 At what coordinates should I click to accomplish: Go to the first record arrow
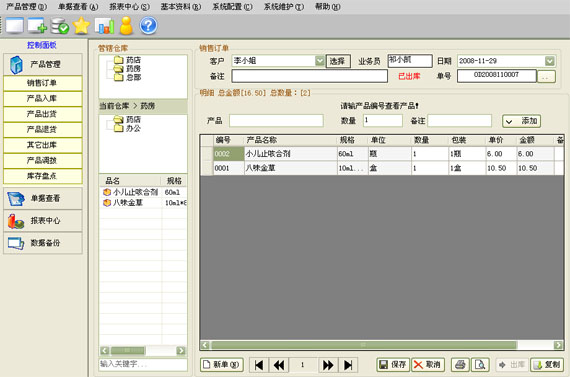(x=259, y=365)
